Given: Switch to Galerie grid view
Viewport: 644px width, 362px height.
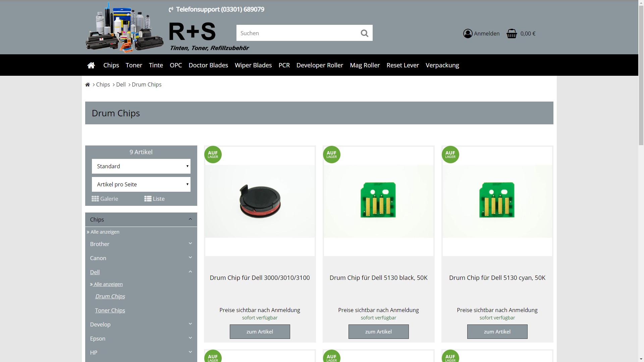Looking at the screenshot, I should tap(105, 199).
